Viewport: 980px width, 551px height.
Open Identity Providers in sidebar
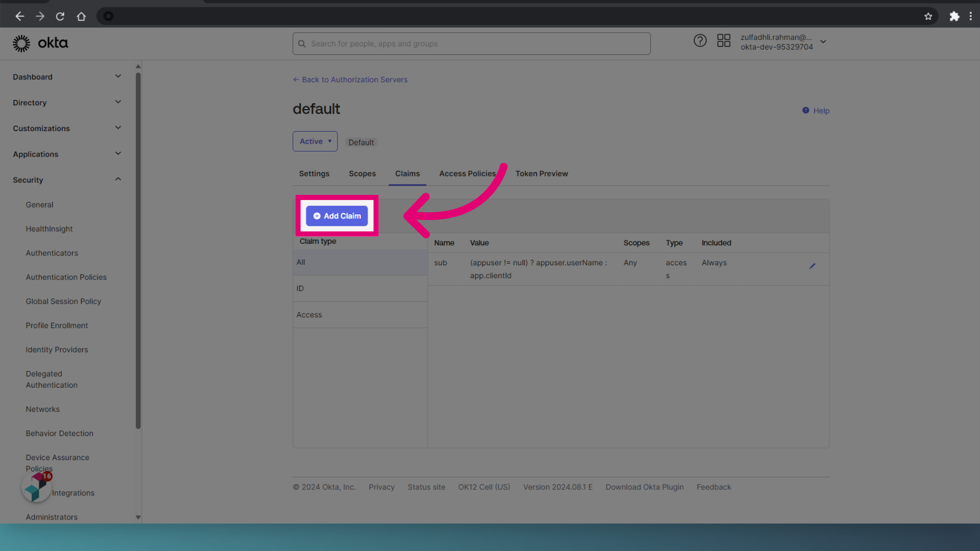[x=57, y=349]
